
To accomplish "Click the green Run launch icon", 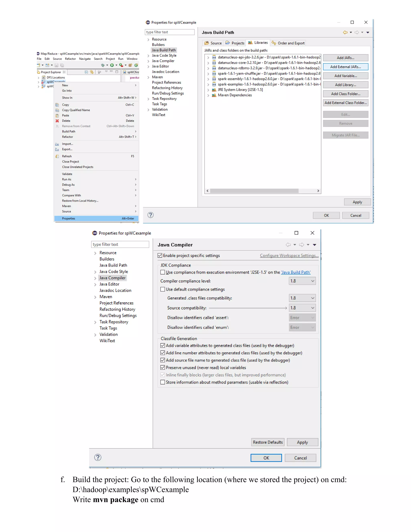I will (112, 65).
